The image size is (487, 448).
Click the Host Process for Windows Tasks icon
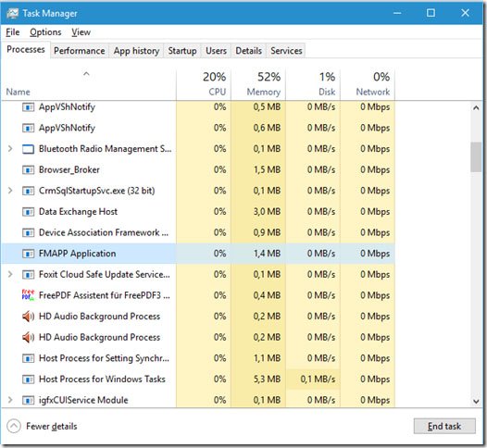(28, 380)
